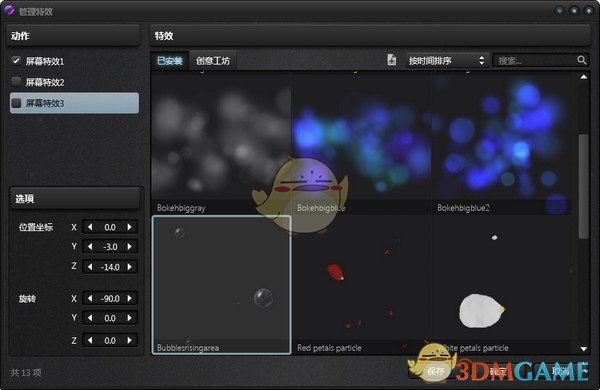The width and height of the screenshot is (600, 390).
Task: Toggle the 屏幕特效1 checkbox
Action: tap(16, 61)
